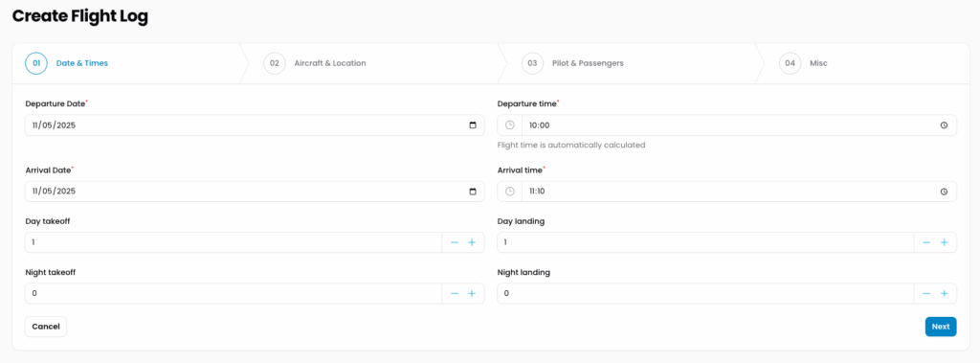Open the Arrival Date calendar picker icon
The width and height of the screenshot is (980, 363).
point(473,192)
